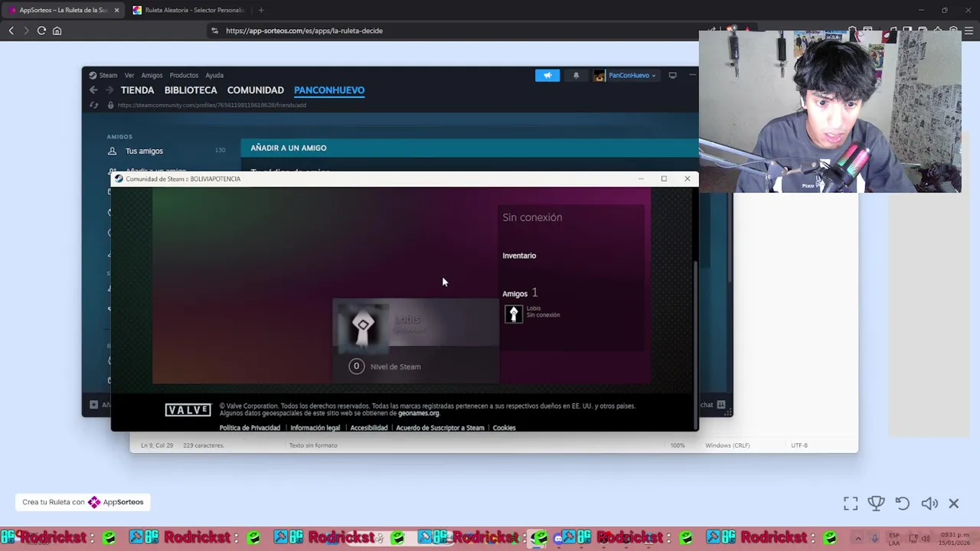Open the Accesibilidad footer link
Viewport: 980px width, 551px height.
pyautogui.click(x=368, y=428)
